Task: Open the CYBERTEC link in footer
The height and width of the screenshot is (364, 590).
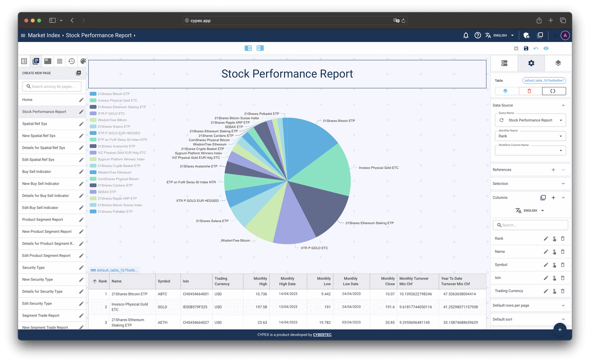Action: tap(322, 335)
